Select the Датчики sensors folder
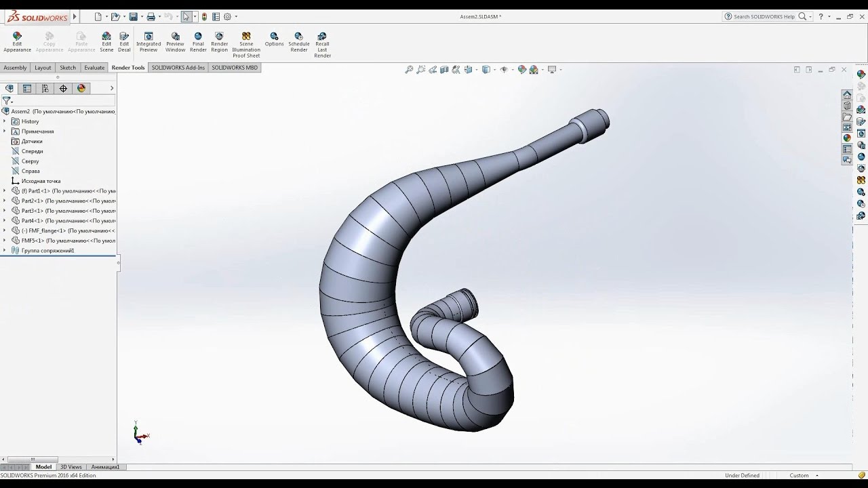The height and width of the screenshot is (488, 868). point(32,141)
